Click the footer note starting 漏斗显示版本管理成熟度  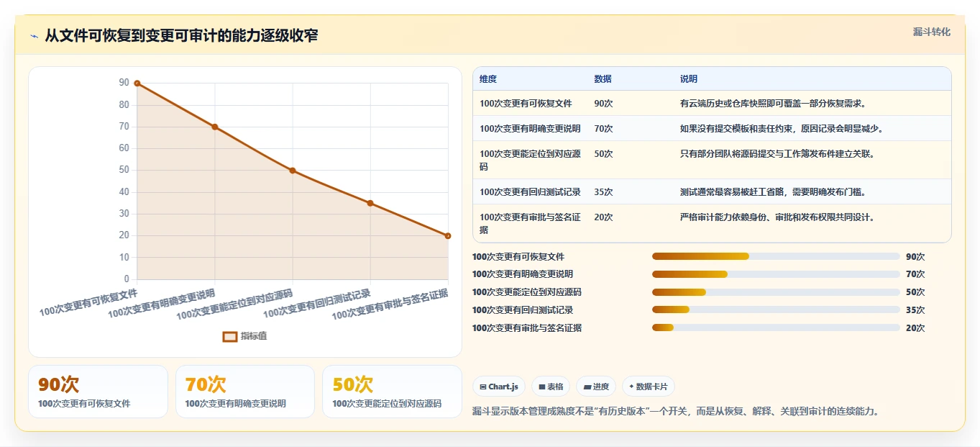(x=676, y=412)
